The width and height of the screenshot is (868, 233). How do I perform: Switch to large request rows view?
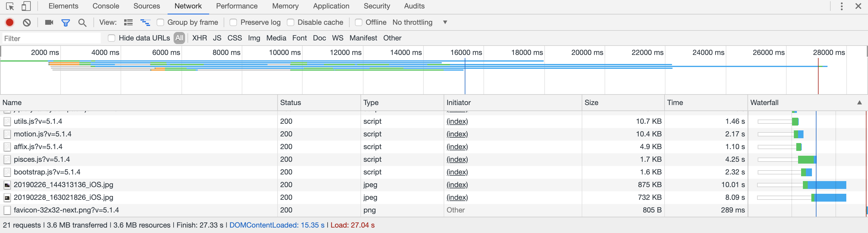click(x=128, y=23)
